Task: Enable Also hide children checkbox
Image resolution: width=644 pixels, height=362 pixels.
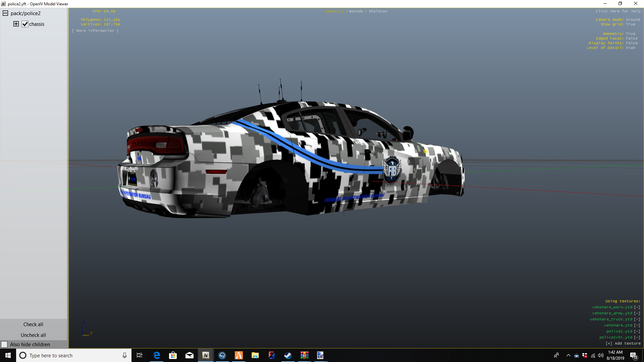Action: point(4,345)
